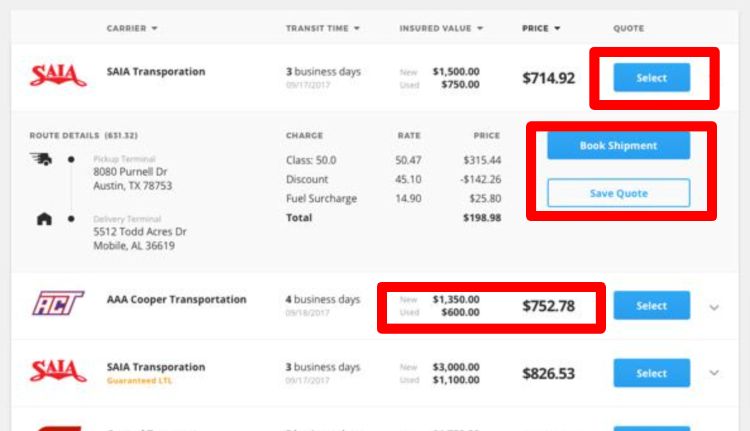Click the AAA Cooper ACT logo
This screenshot has width=750, height=431.
(x=58, y=303)
